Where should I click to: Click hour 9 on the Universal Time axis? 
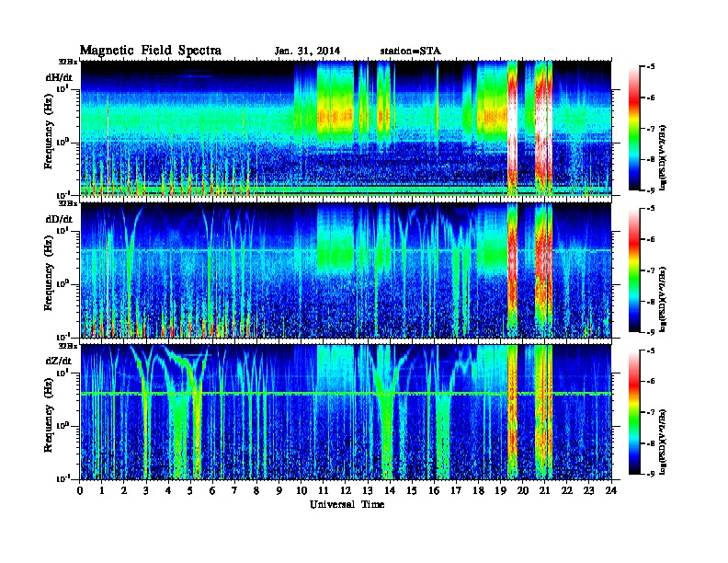coord(279,490)
